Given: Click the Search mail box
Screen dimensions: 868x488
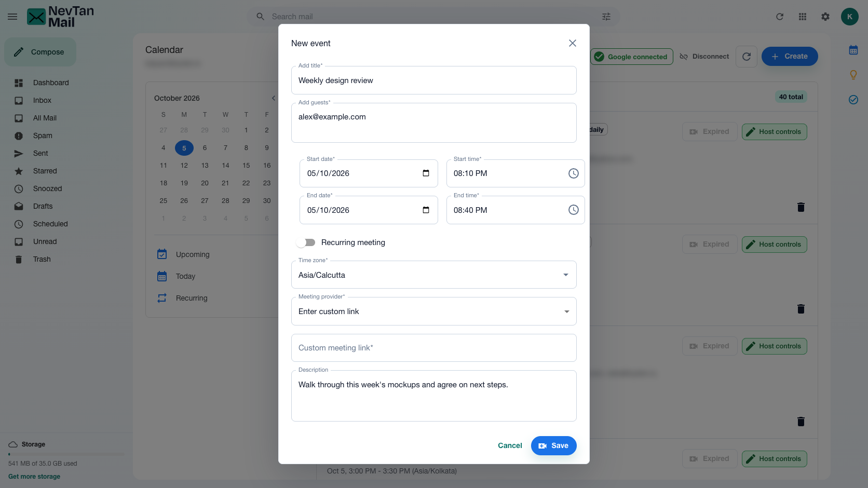Looking at the screenshot, I should pos(433,17).
